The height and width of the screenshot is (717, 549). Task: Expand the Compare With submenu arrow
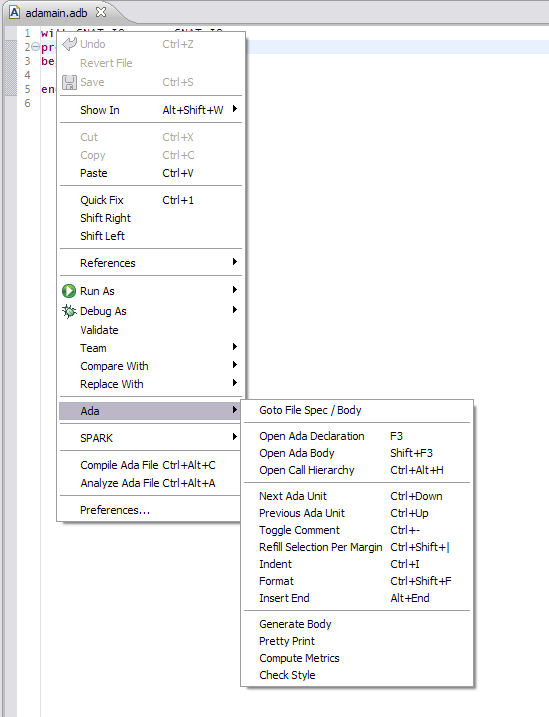click(x=235, y=364)
